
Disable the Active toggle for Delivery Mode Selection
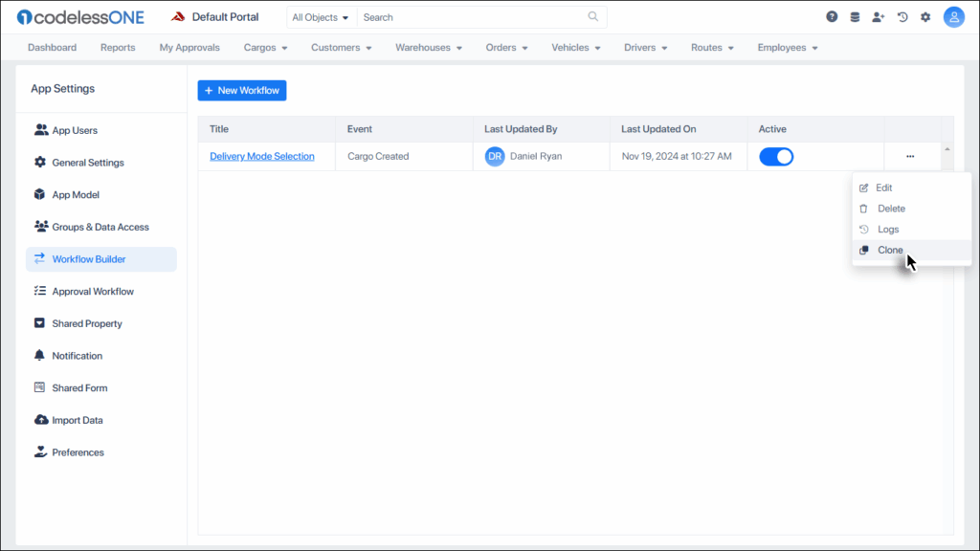point(776,155)
